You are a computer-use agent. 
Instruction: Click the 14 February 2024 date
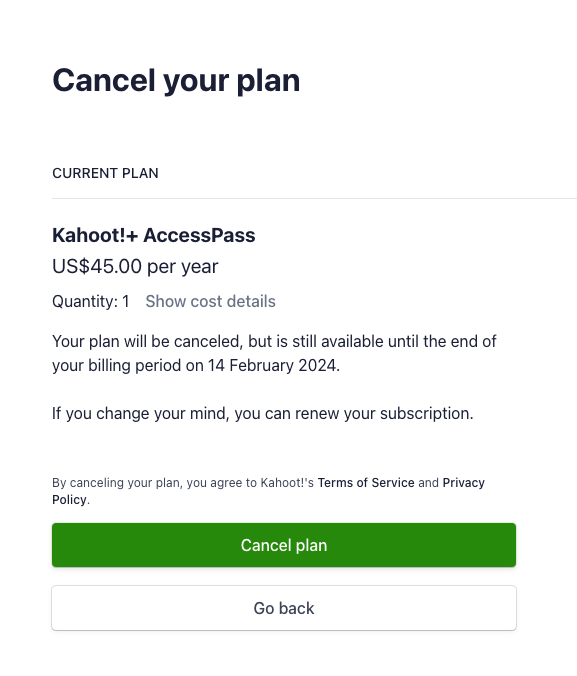tap(272, 366)
